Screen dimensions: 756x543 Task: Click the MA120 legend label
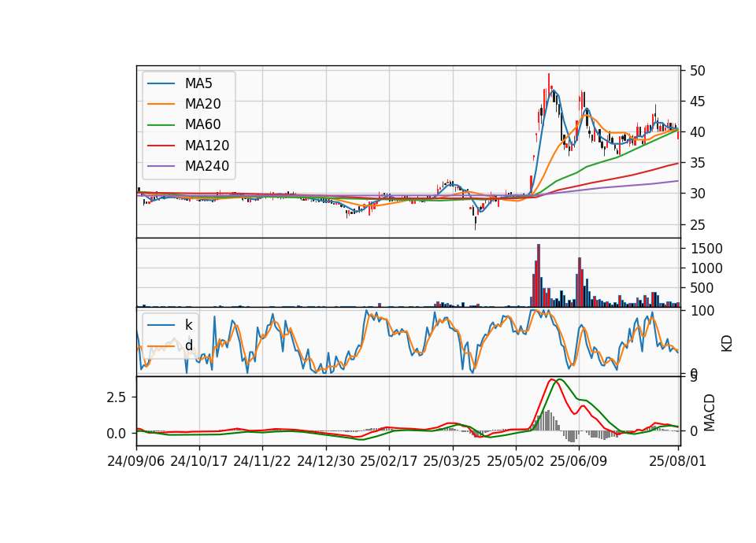click(x=207, y=146)
